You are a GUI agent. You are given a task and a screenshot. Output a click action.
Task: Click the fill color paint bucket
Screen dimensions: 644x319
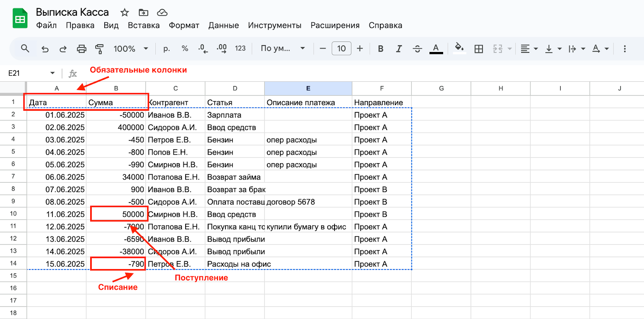point(459,48)
